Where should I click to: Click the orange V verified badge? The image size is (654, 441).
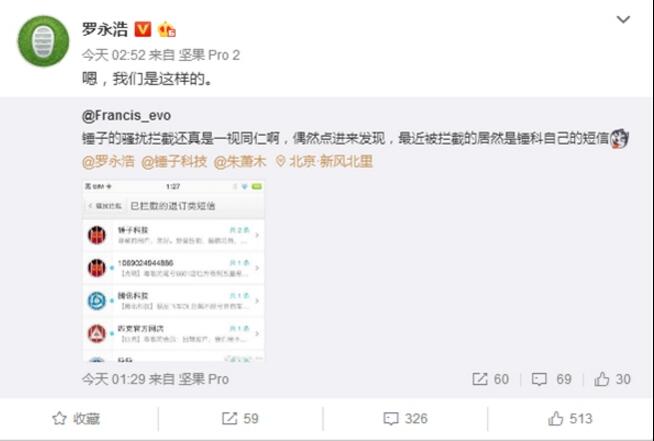pyautogui.click(x=143, y=30)
